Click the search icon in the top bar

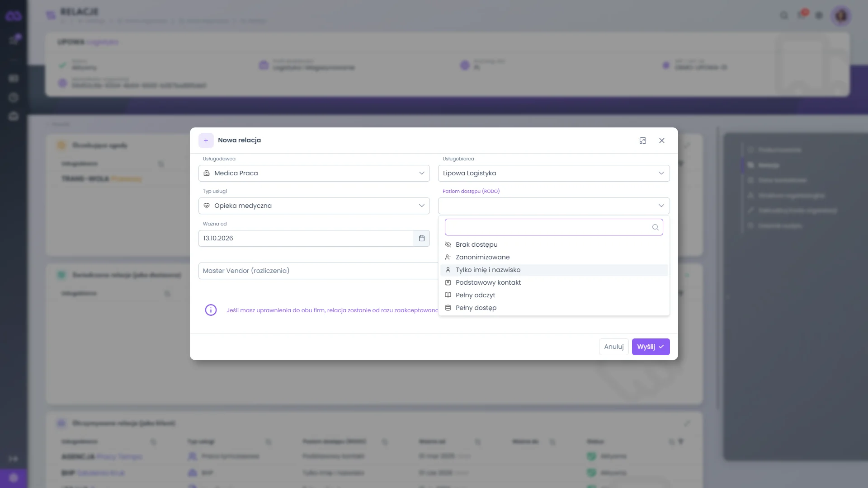(784, 15)
